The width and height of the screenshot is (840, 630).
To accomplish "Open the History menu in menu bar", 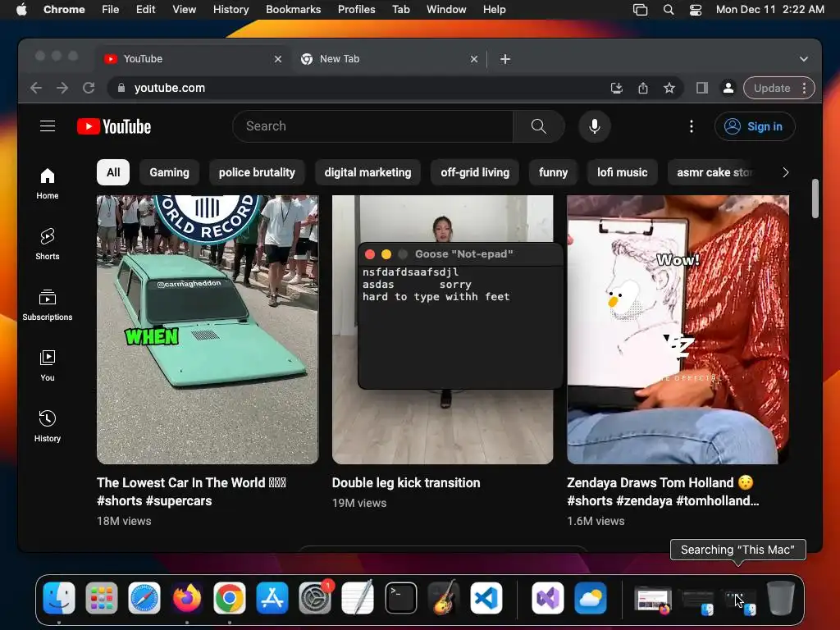I will point(231,9).
